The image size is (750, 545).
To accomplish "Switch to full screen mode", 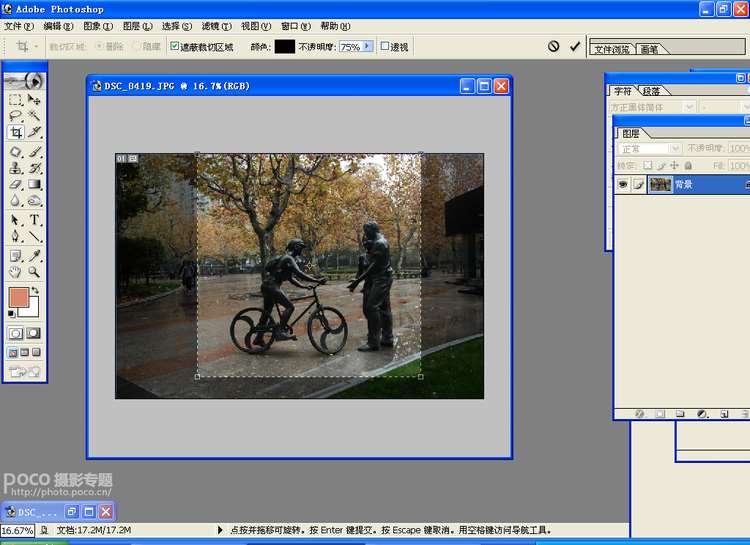I will (x=36, y=353).
